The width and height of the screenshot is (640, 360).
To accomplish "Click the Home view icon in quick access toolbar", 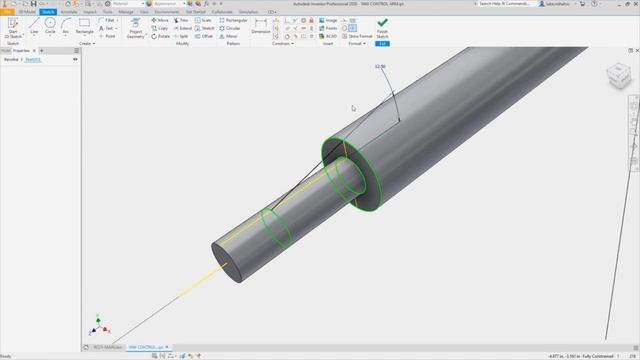I will [x=68, y=4].
